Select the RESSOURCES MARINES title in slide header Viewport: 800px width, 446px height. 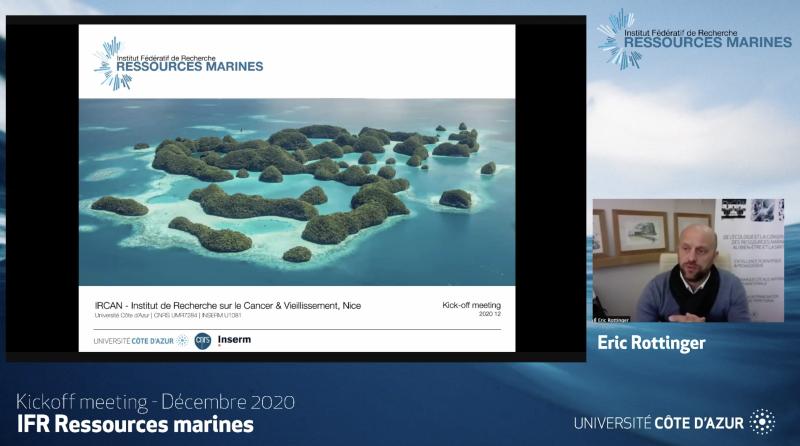tap(191, 67)
